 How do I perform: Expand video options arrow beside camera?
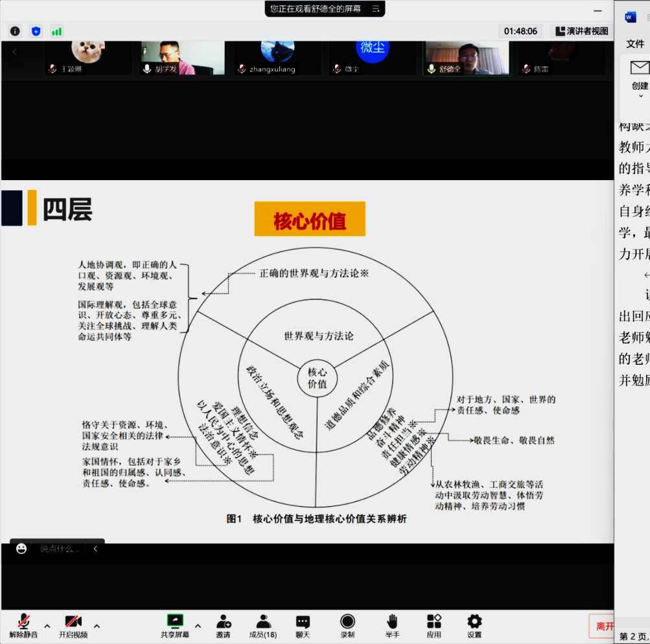(x=97, y=626)
